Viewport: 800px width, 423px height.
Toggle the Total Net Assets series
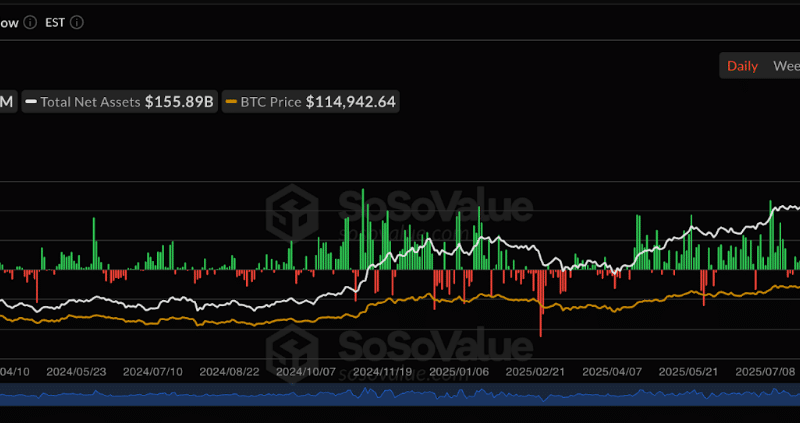(120, 102)
